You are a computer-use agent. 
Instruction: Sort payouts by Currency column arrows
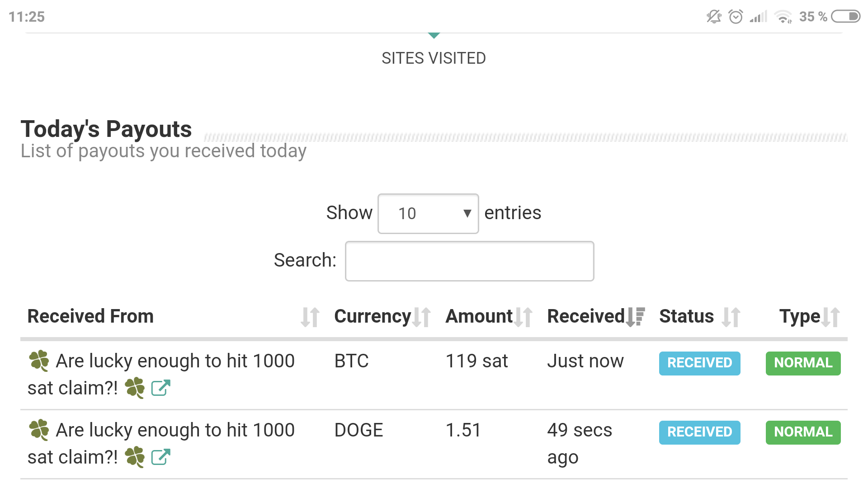click(x=422, y=317)
